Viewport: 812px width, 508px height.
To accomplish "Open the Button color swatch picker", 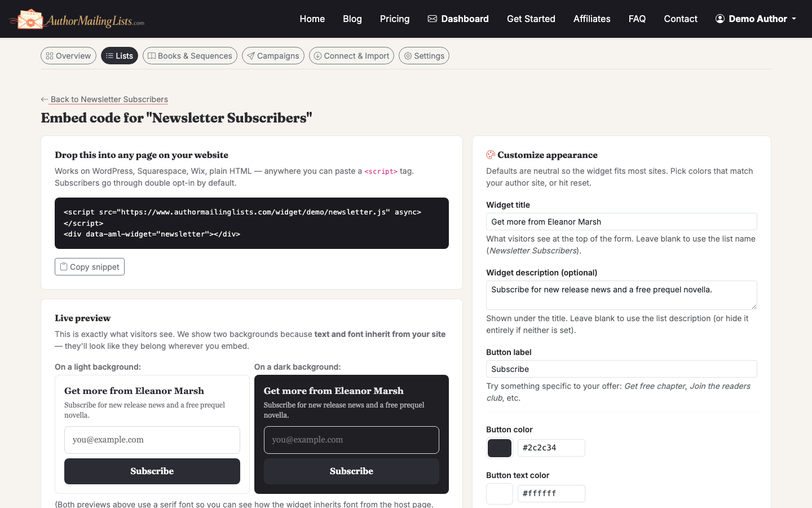I will [500, 448].
